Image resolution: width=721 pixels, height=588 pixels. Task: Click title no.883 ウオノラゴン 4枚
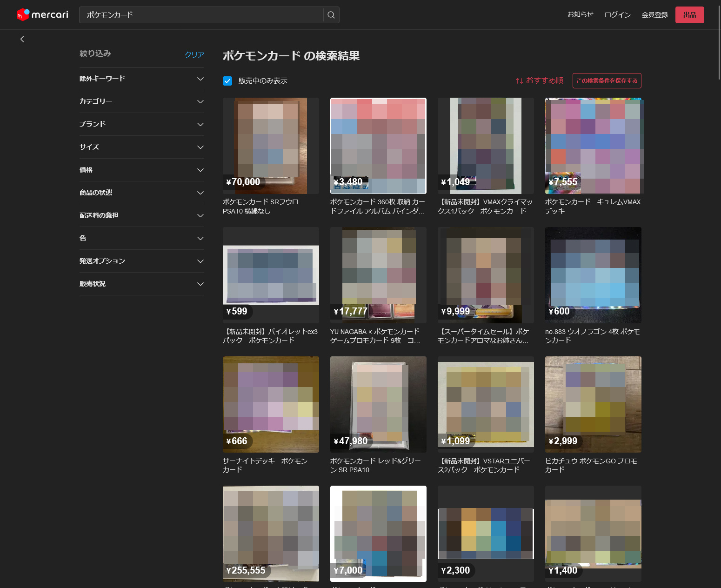(593, 336)
